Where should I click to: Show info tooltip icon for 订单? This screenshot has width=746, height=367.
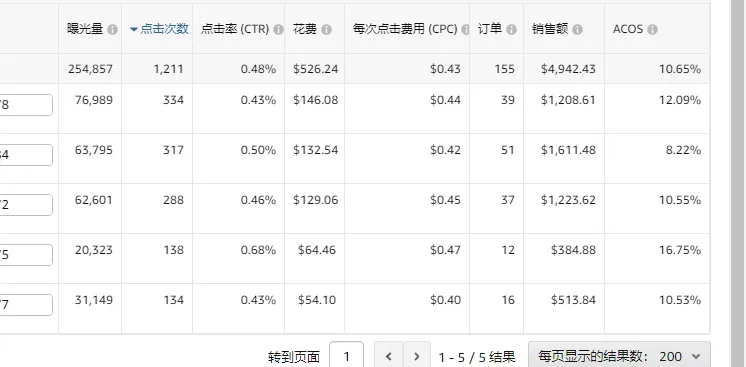click(x=511, y=30)
